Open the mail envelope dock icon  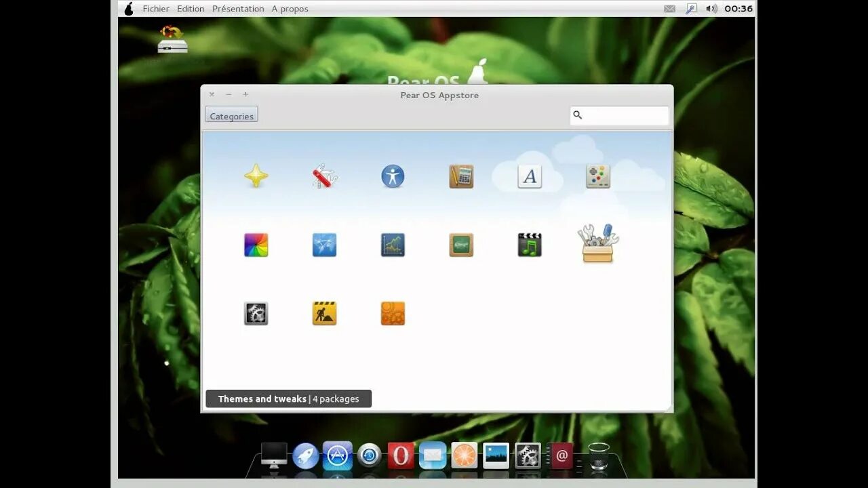(x=433, y=455)
